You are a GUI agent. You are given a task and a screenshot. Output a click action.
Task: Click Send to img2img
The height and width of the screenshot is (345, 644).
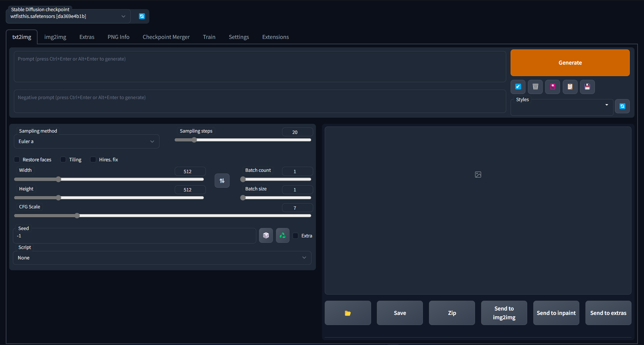pos(504,313)
